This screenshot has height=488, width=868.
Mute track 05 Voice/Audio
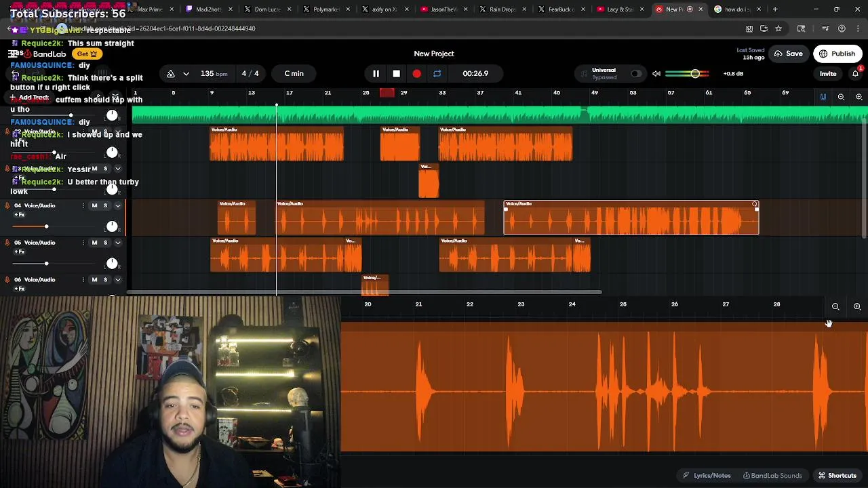pyautogui.click(x=94, y=243)
